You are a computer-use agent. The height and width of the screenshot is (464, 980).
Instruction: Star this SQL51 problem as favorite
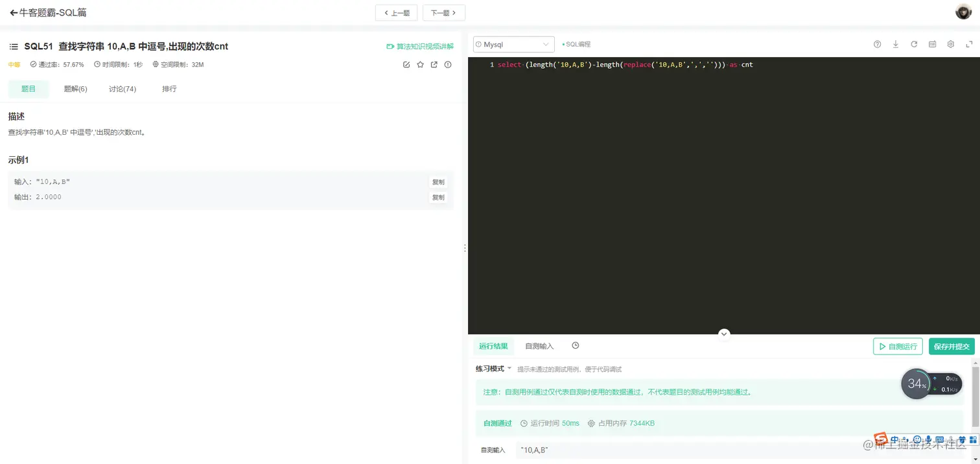click(x=420, y=64)
